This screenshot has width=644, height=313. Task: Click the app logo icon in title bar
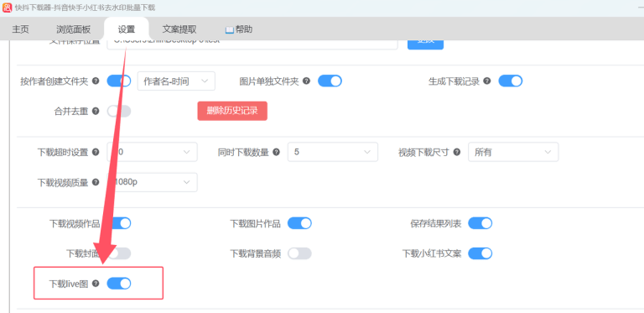tap(7, 8)
